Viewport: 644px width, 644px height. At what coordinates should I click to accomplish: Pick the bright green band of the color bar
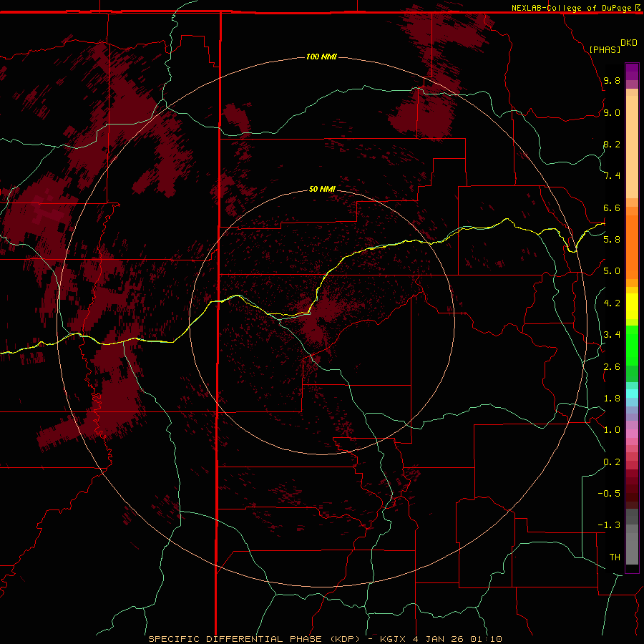(632, 346)
